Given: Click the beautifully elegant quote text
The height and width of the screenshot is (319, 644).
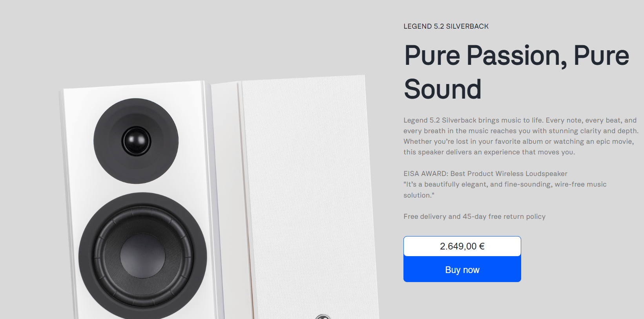Looking at the screenshot, I should (x=505, y=190).
